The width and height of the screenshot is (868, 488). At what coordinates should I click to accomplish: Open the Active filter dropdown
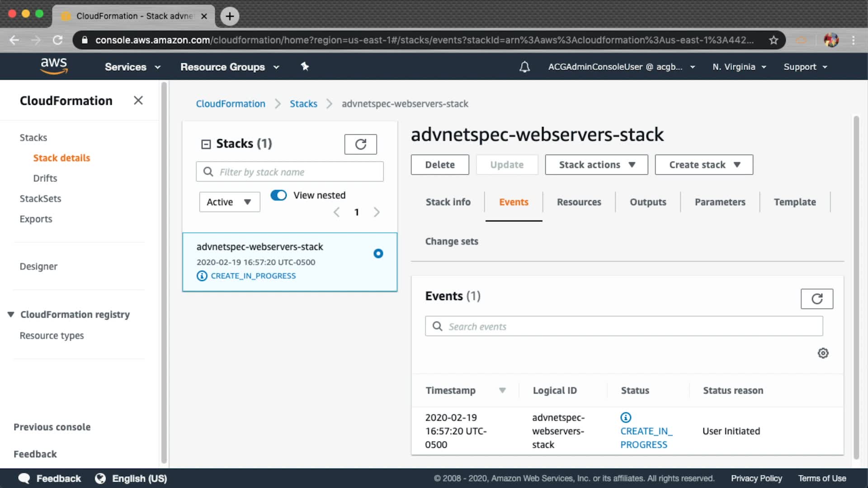(x=229, y=202)
